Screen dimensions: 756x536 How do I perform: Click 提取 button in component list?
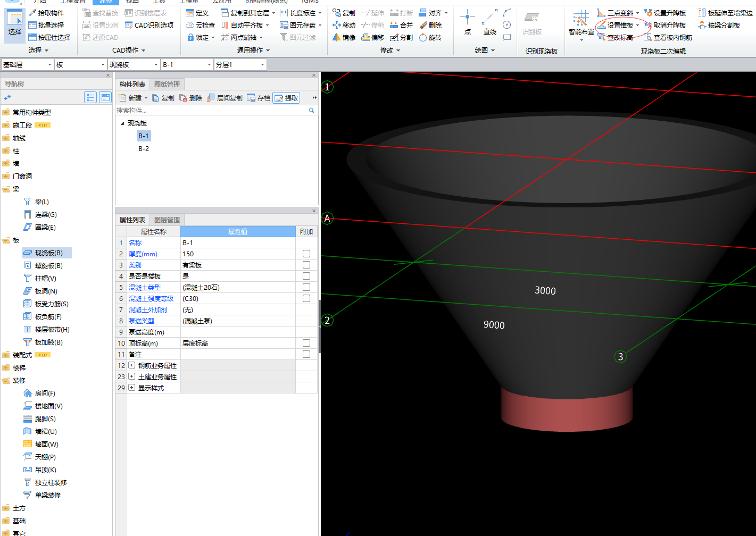(x=286, y=98)
